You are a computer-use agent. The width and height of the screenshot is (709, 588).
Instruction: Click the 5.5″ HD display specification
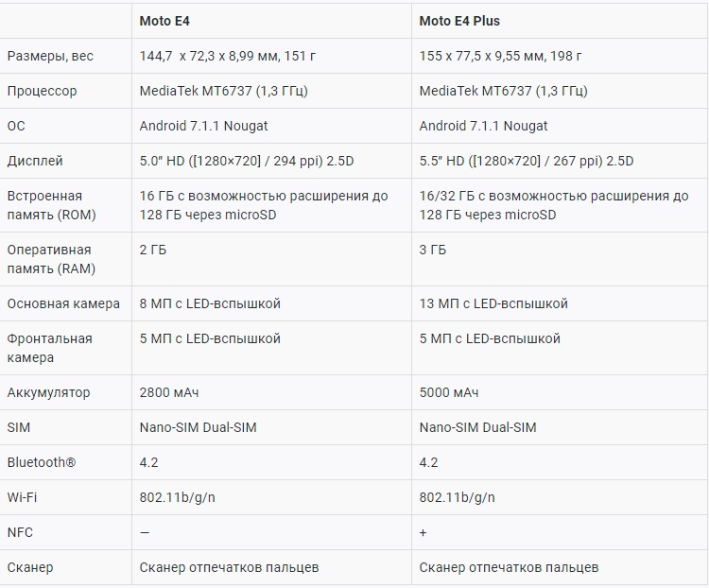[527, 161]
